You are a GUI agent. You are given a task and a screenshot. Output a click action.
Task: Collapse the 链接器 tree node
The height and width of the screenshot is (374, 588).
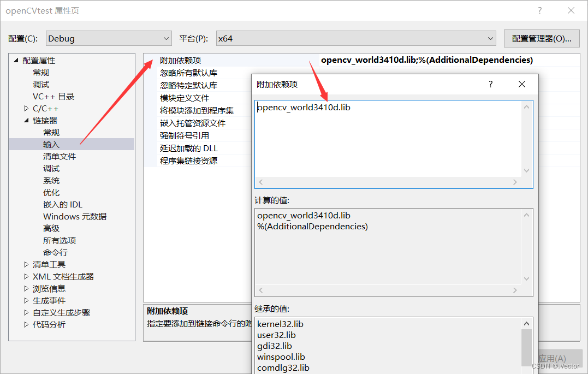click(x=26, y=120)
